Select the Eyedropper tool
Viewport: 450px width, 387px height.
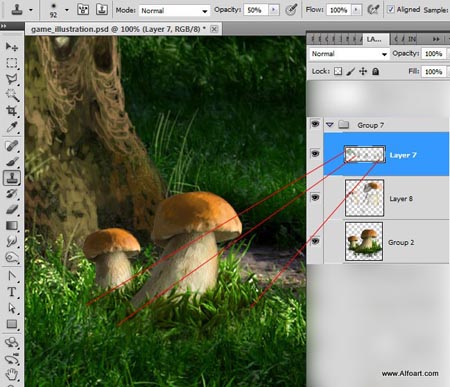12,127
